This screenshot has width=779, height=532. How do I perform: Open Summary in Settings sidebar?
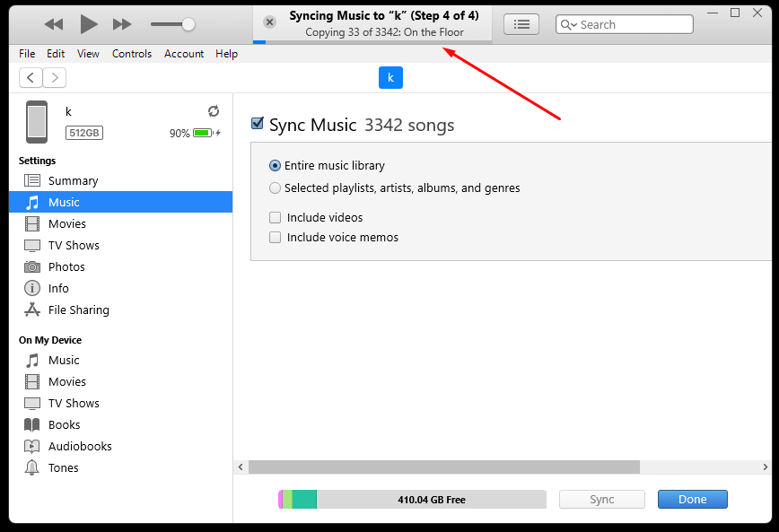121,181
